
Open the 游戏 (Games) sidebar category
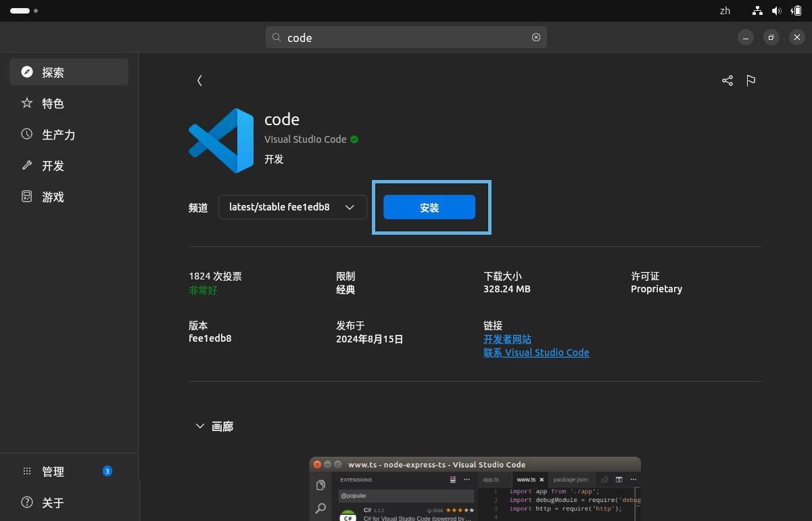tap(69, 196)
